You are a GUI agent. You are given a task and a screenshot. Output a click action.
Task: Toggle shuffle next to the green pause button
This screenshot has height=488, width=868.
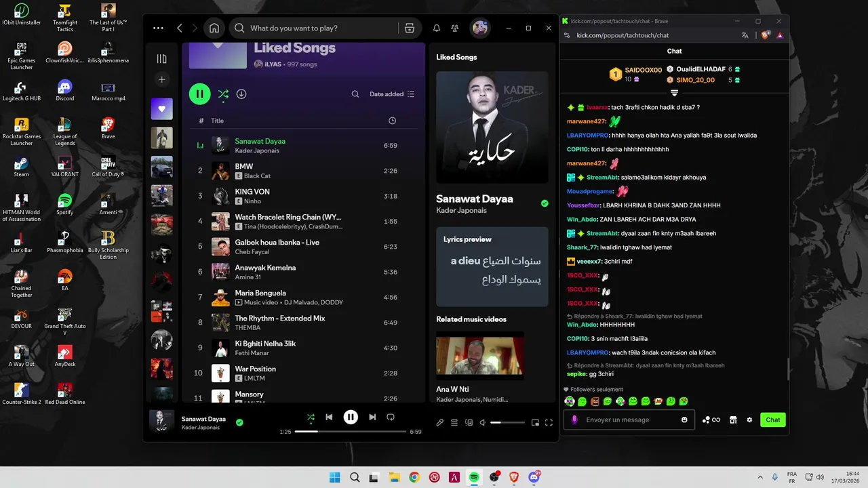point(223,94)
